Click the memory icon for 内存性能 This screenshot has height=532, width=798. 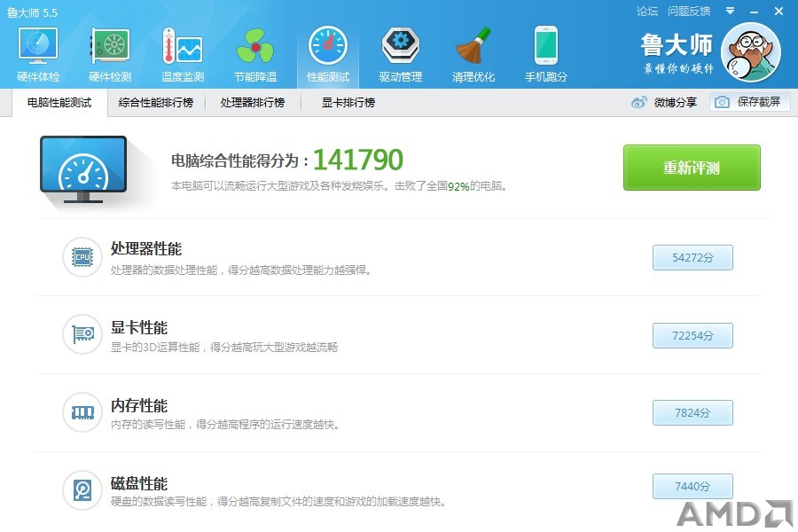tap(82, 411)
